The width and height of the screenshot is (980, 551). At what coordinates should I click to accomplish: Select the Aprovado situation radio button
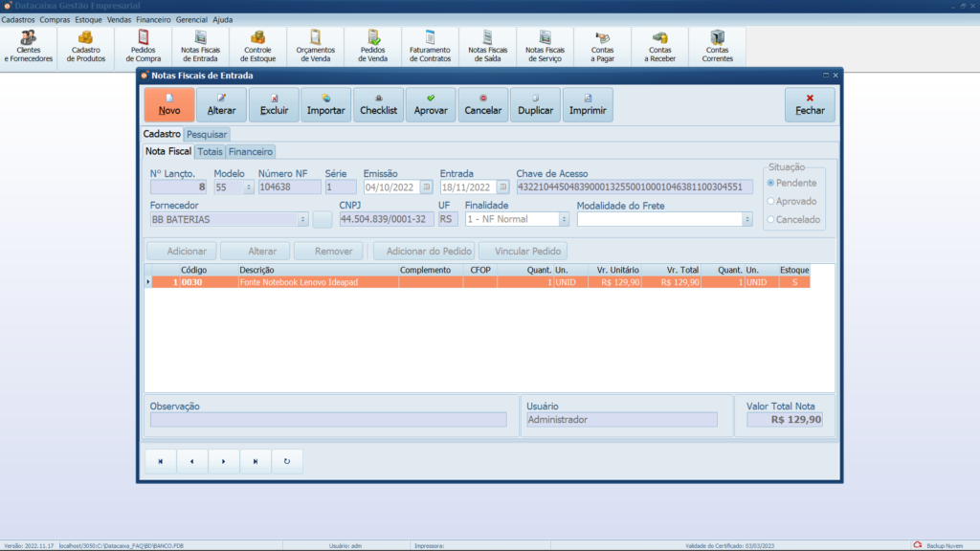point(771,201)
